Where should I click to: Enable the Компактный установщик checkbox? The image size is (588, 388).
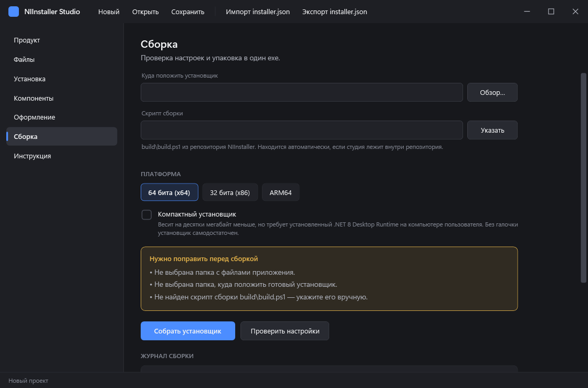tap(146, 214)
